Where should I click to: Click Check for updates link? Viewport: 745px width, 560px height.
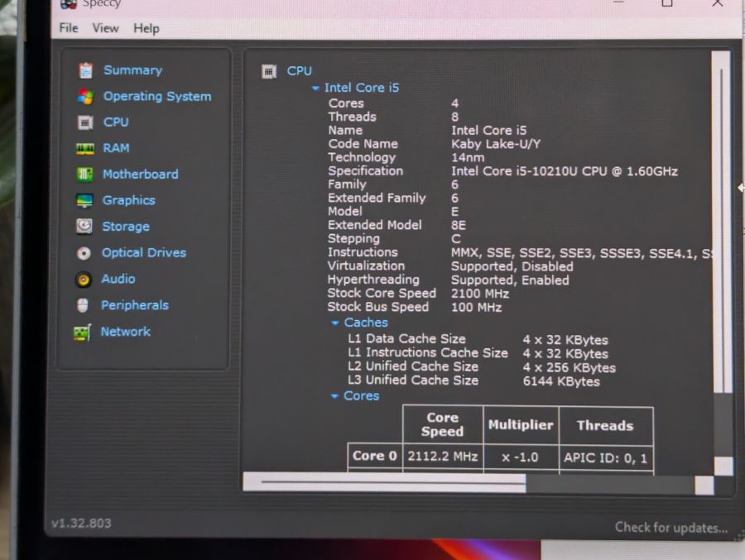point(670,527)
